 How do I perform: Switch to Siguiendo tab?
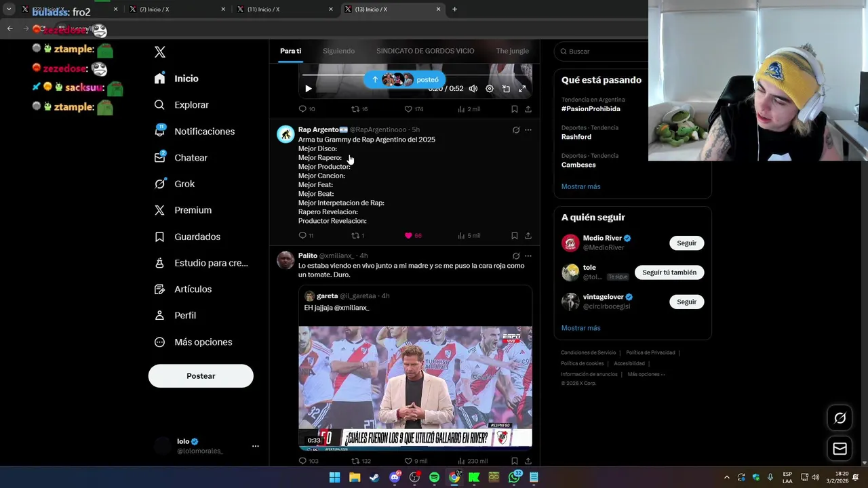coord(338,51)
